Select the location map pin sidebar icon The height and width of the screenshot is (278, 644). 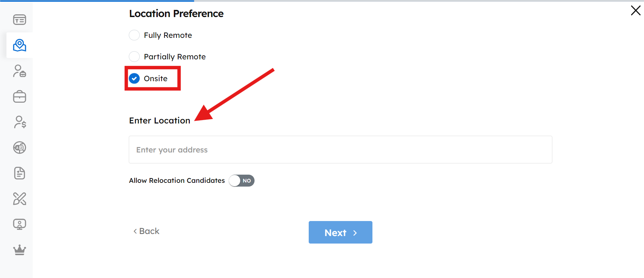pyautogui.click(x=19, y=45)
